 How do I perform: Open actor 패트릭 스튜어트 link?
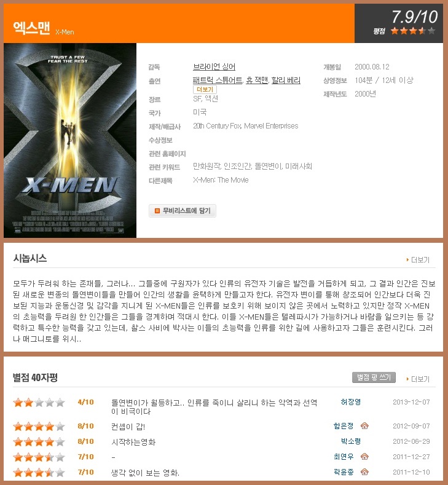(x=218, y=81)
